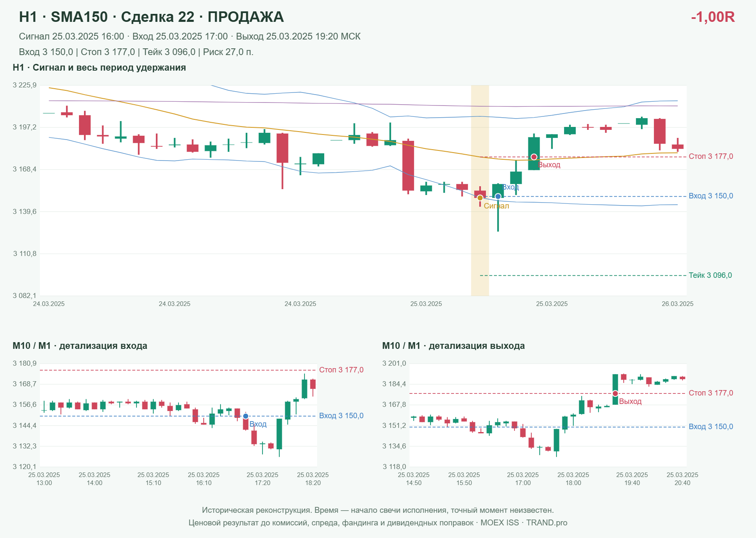The image size is (756, 538).
Task: Click the 'Вход 3 150,0' label in entry detail chart
Action: (341, 416)
